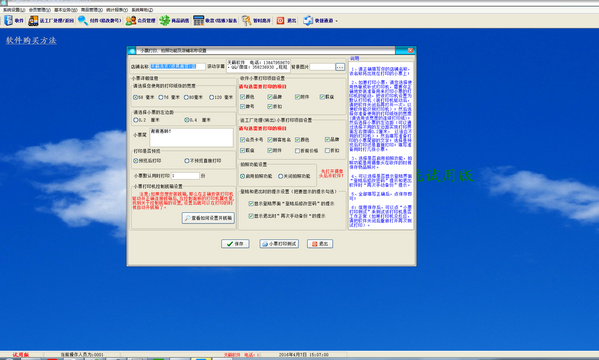This screenshot has width=599, height=360.
Task: Select the 76 毫米 paper width radio
Action: click(x=161, y=97)
